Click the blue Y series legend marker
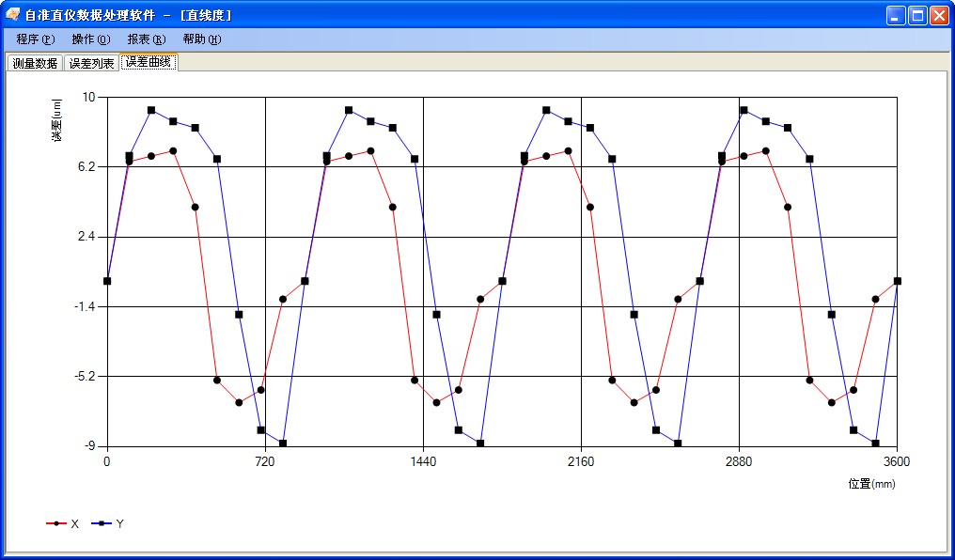The image size is (955, 560). 101,523
